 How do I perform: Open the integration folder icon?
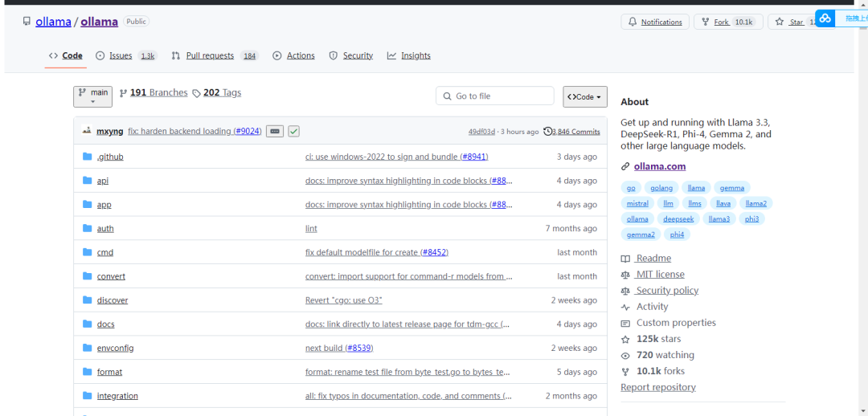[87, 396]
